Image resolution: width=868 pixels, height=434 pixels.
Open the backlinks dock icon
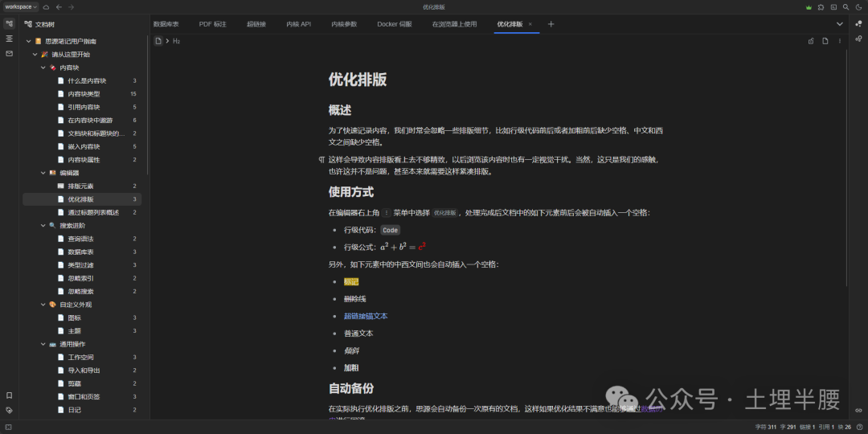858,410
